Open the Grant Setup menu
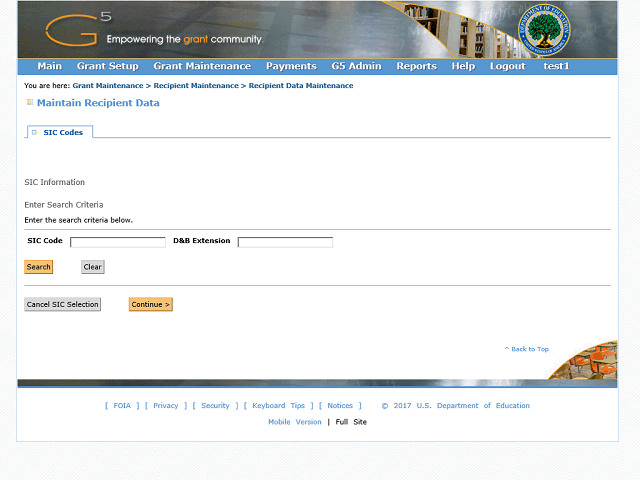Image resolution: width=640 pixels, height=480 pixels. [x=108, y=66]
